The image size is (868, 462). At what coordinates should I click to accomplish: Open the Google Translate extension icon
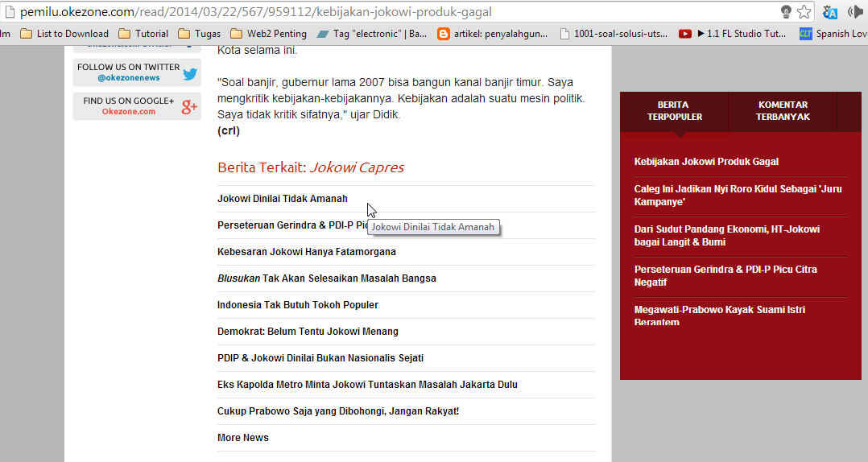click(830, 11)
